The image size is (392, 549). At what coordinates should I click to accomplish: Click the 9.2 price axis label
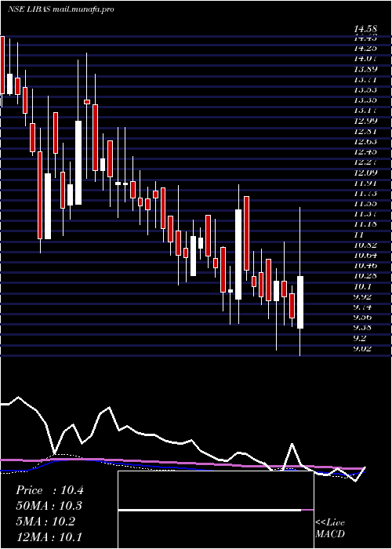point(360,338)
